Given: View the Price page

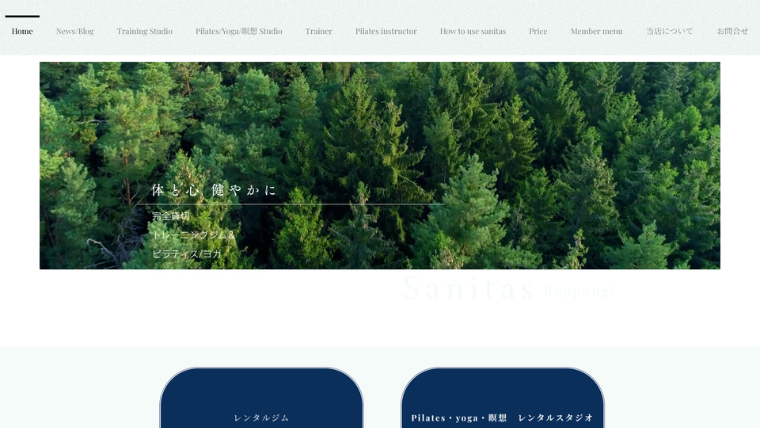Looking at the screenshot, I should click(538, 31).
